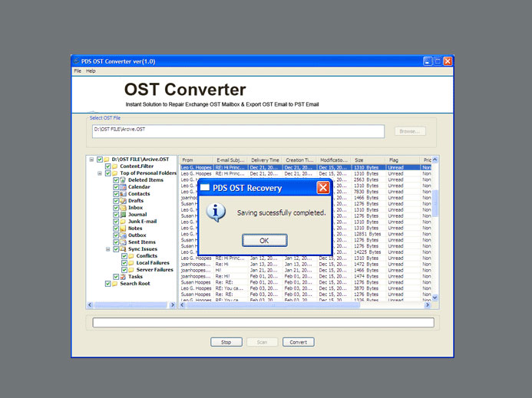Collapse the D:\OST FILE\Arcive.OST root node

coord(91,160)
